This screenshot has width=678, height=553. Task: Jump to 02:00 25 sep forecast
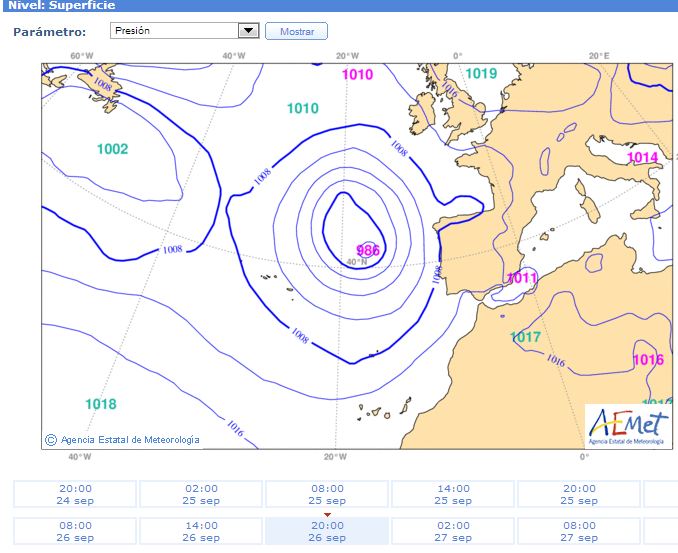pos(201,494)
